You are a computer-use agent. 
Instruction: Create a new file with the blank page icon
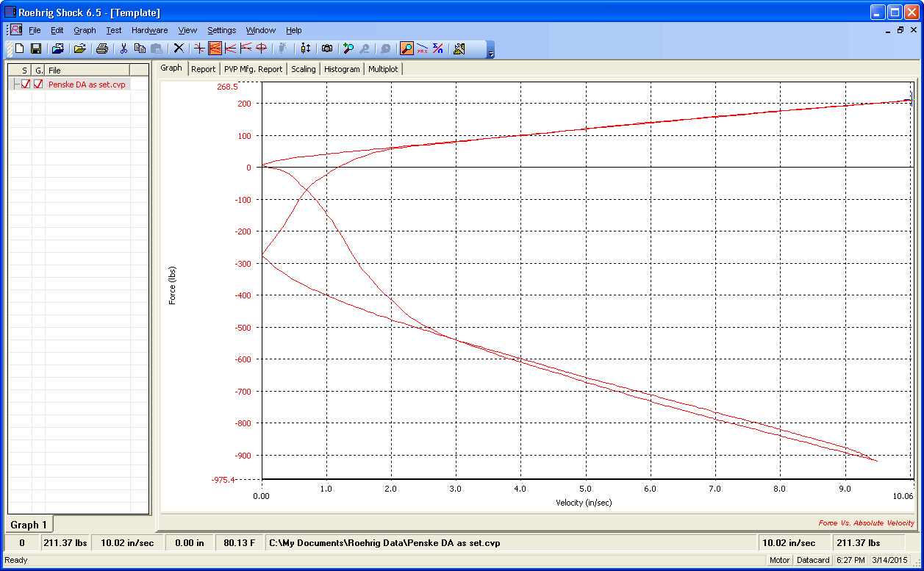coord(20,49)
